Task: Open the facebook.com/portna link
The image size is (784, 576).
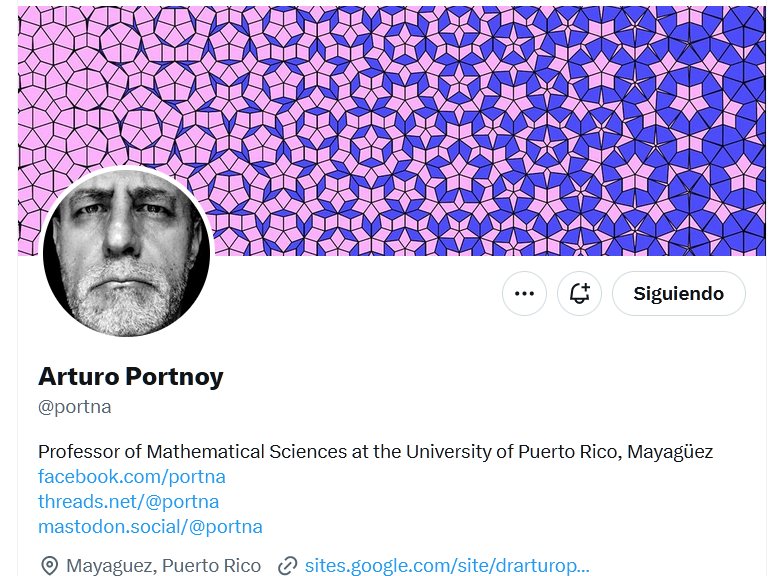Action: 131,476
